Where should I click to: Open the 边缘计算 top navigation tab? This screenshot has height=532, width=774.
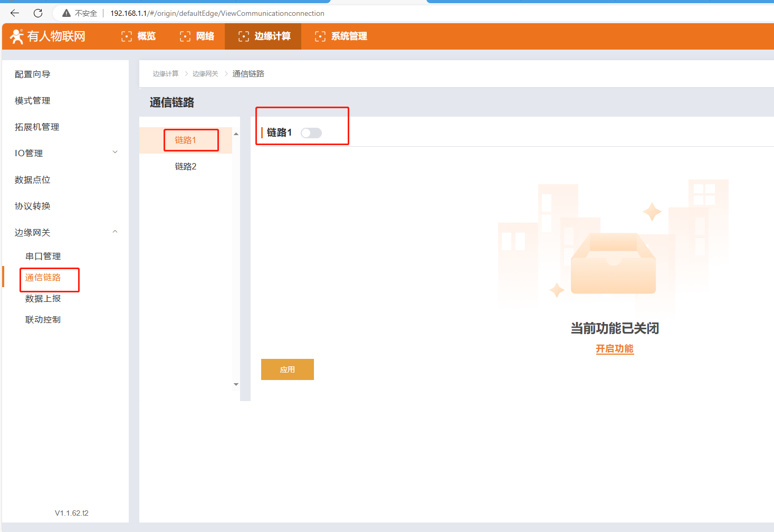coord(264,36)
